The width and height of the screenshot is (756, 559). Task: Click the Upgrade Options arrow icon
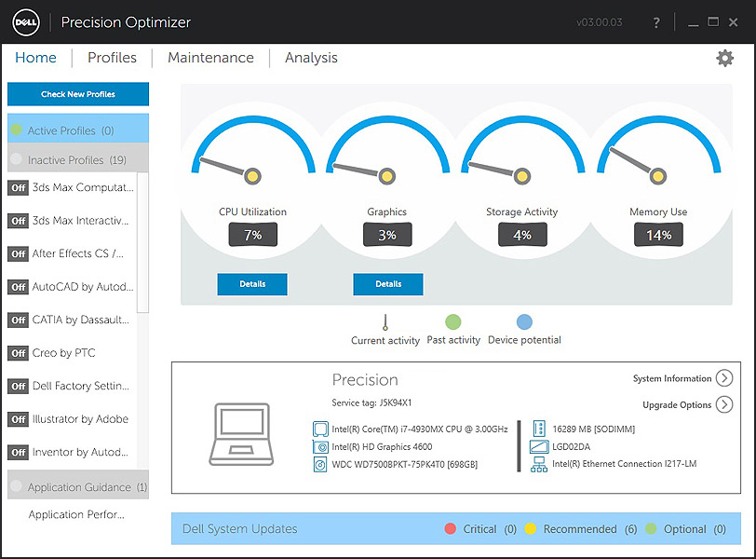coord(724,404)
